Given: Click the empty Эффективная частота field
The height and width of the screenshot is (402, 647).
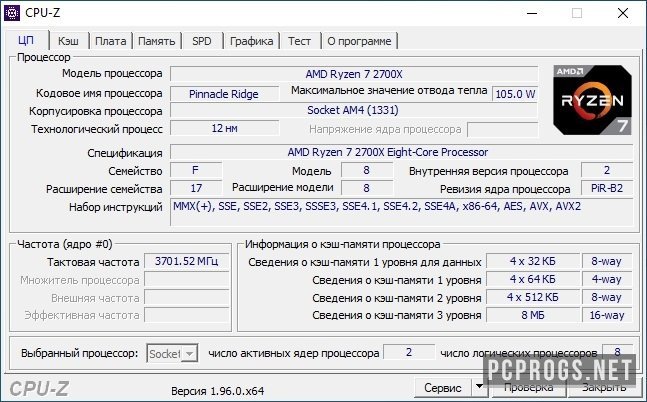Looking at the screenshot, I should (187, 315).
